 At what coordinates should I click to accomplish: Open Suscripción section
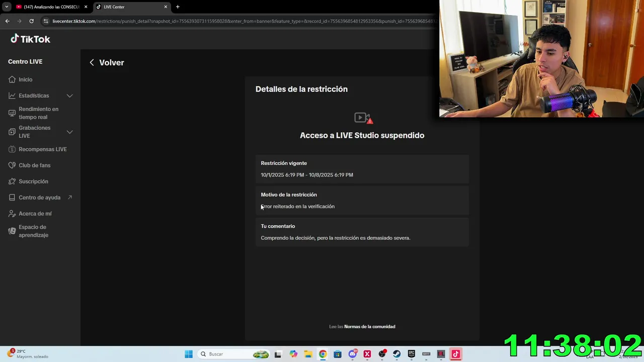point(33,182)
